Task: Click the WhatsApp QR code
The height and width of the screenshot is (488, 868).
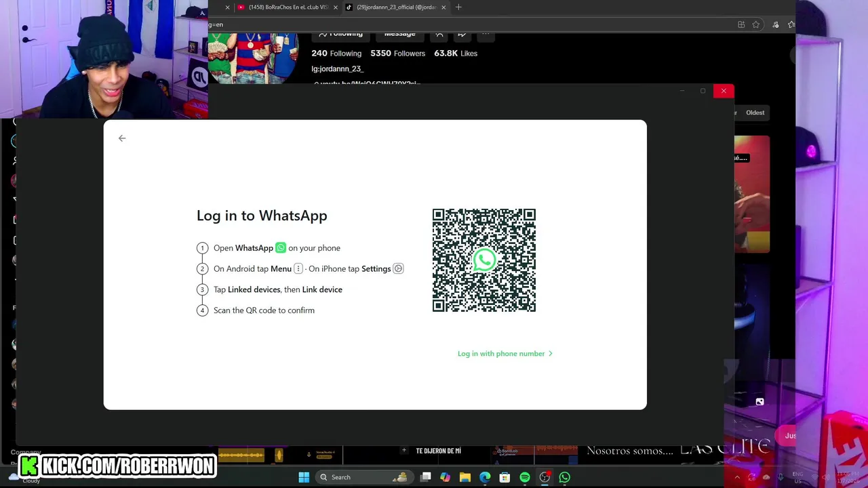Action: (484, 260)
